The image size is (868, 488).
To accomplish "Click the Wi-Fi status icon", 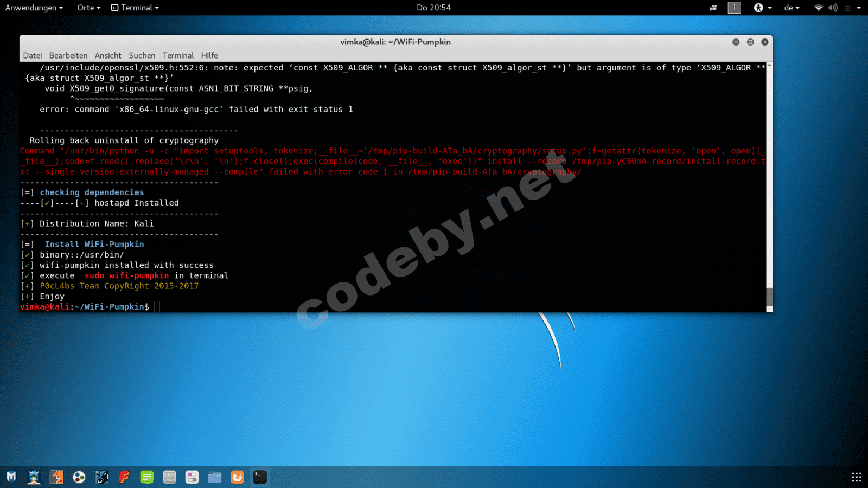I will tap(819, 8).
